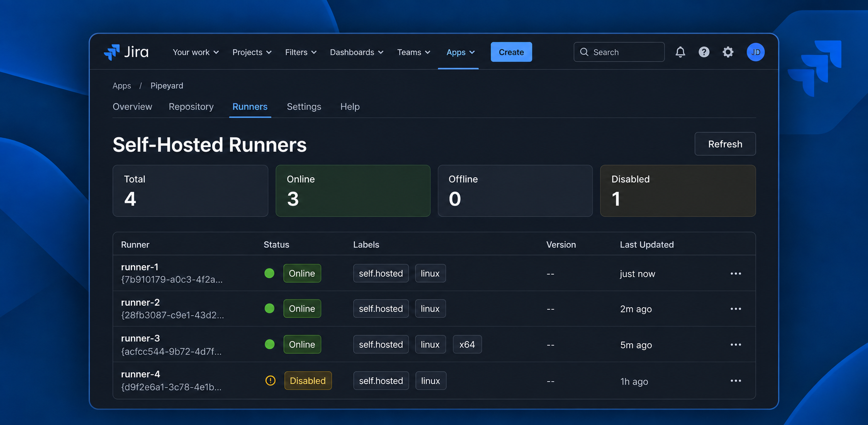Click the '2m ago' timestamp
868x425 pixels.
coord(636,309)
